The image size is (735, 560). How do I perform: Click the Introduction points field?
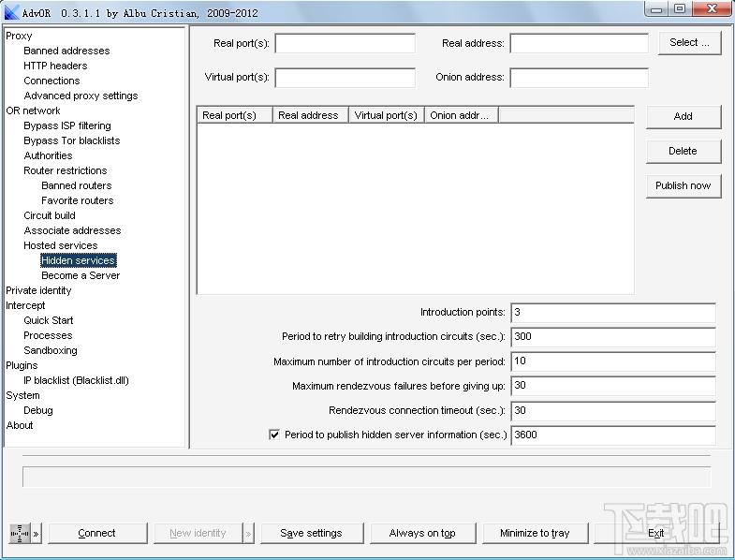[x=613, y=313]
